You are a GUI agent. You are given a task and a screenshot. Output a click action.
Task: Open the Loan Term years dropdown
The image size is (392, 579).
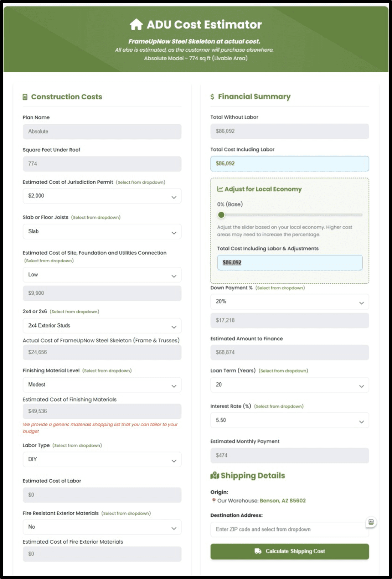[x=290, y=385]
